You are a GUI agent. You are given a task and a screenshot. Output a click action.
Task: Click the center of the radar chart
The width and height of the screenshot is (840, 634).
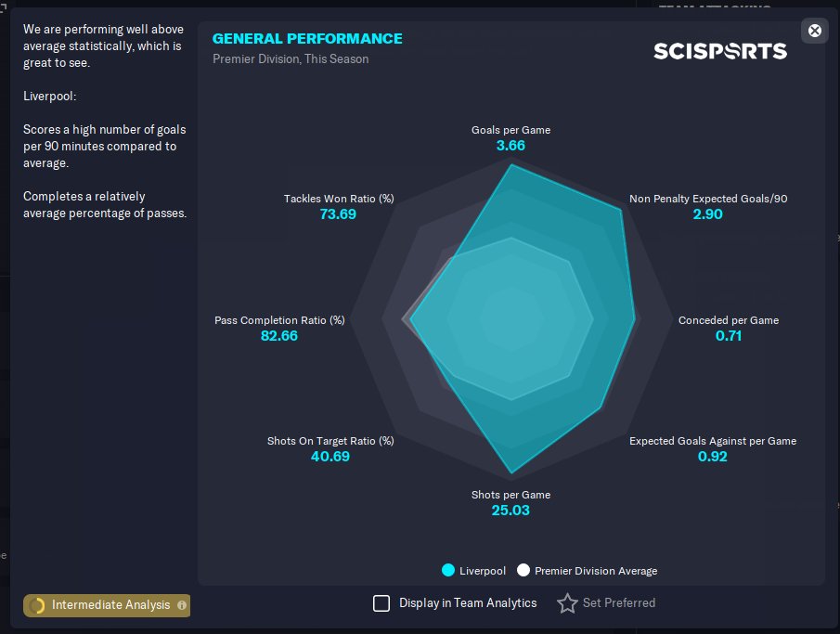coord(511,319)
